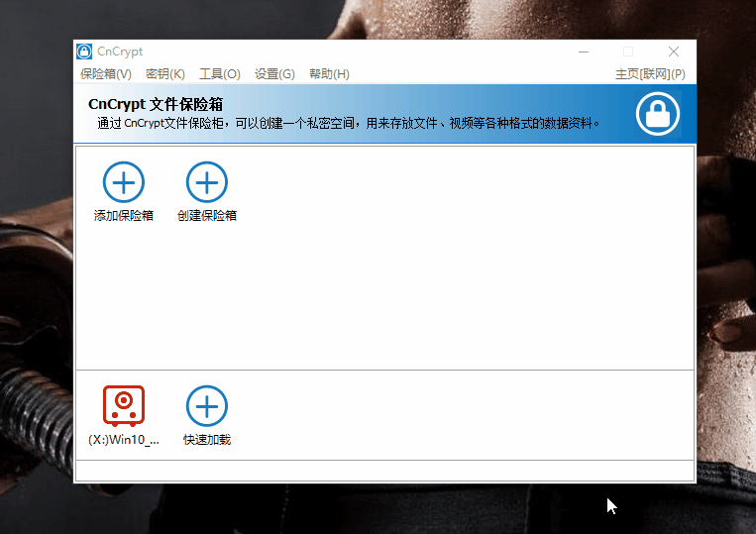Click the white padlock icon in banner
Screen dimensions: 756x534
(x=658, y=114)
